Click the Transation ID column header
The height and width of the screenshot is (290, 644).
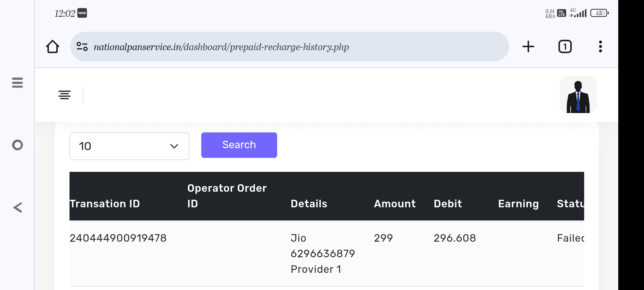tap(105, 204)
